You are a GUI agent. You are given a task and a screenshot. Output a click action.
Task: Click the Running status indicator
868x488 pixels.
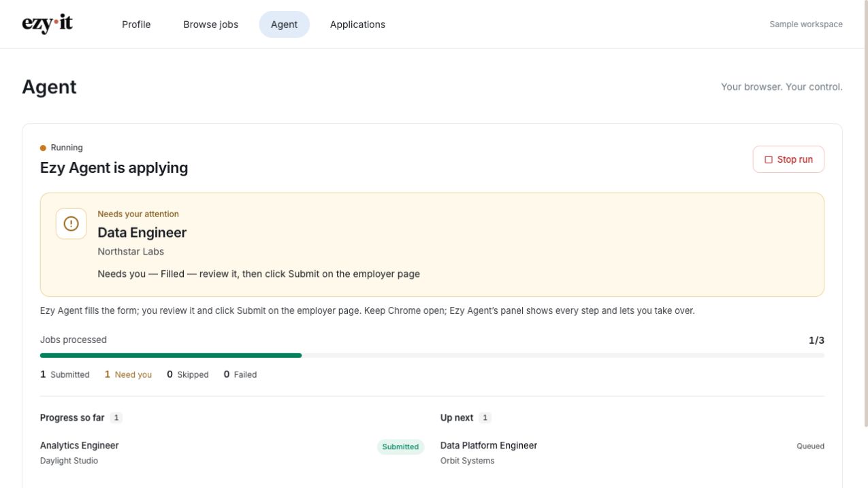61,148
